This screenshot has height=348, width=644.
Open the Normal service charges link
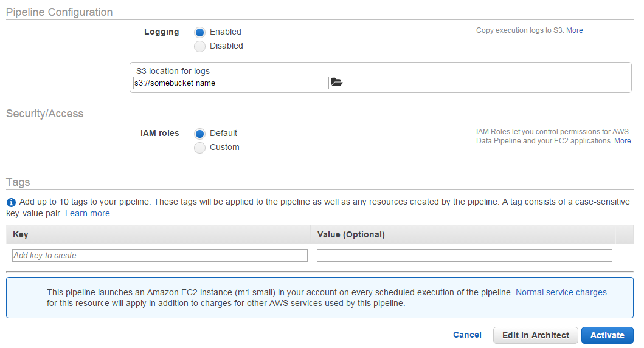[x=561, y=292]
